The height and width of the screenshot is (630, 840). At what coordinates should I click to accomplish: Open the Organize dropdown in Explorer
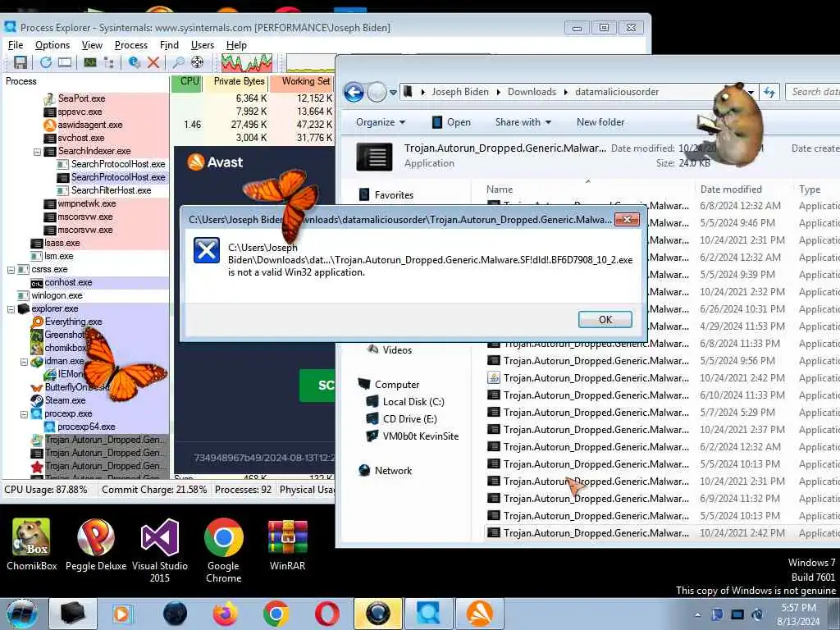tap(381, 122)
